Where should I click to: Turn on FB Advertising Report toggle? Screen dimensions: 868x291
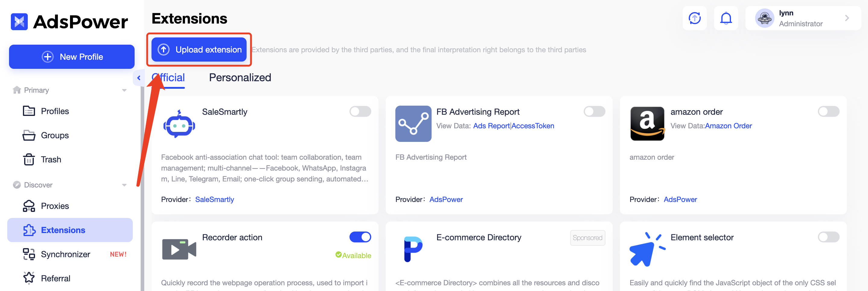[x=594, y=112]
